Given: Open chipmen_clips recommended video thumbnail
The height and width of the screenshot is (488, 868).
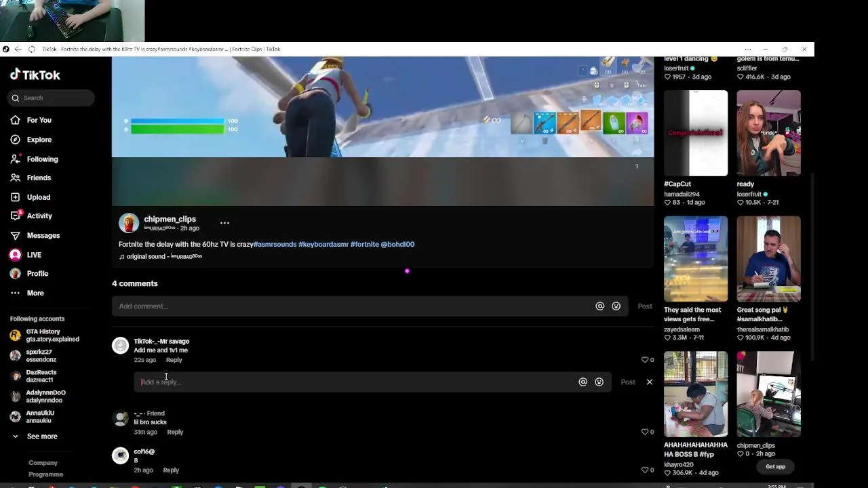Looking at the screenshot, I should [768, 394].
